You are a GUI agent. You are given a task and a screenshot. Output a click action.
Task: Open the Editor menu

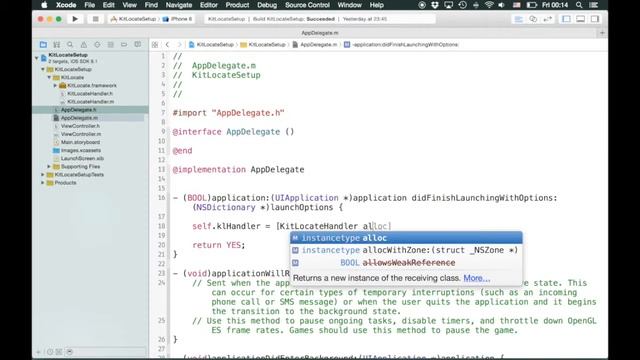(209, 5)
